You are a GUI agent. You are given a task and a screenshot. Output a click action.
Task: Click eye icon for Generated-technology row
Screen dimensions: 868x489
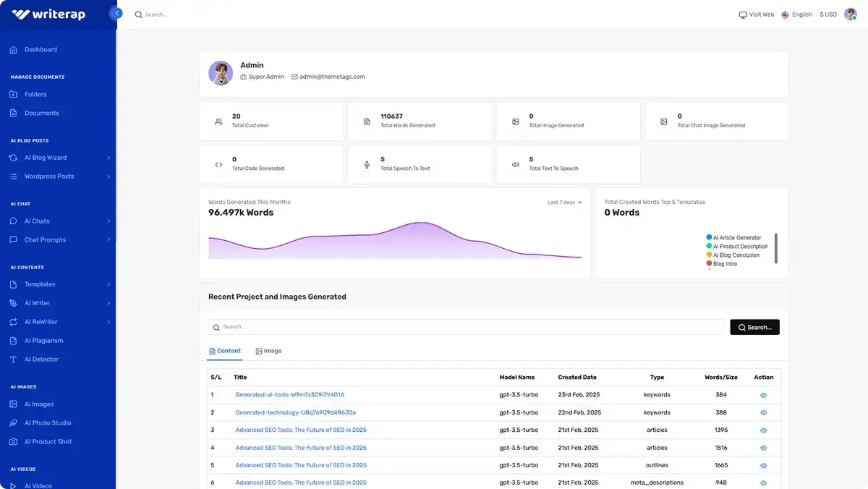(763, 412)
